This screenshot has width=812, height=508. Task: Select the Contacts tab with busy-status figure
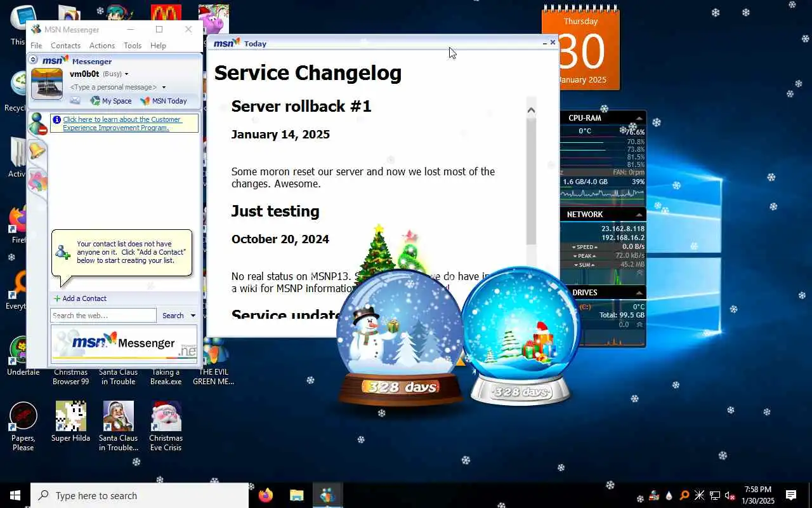pos(37,124)
